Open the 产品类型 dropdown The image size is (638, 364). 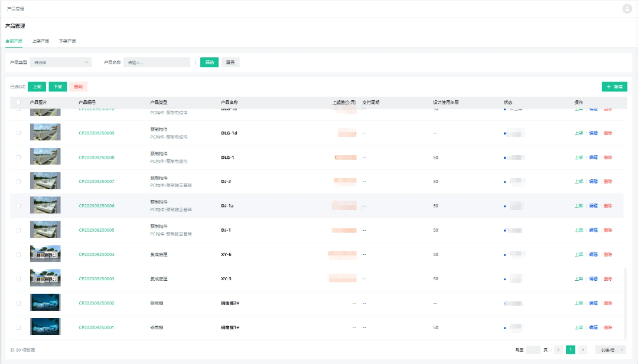(x=60, y=62)
